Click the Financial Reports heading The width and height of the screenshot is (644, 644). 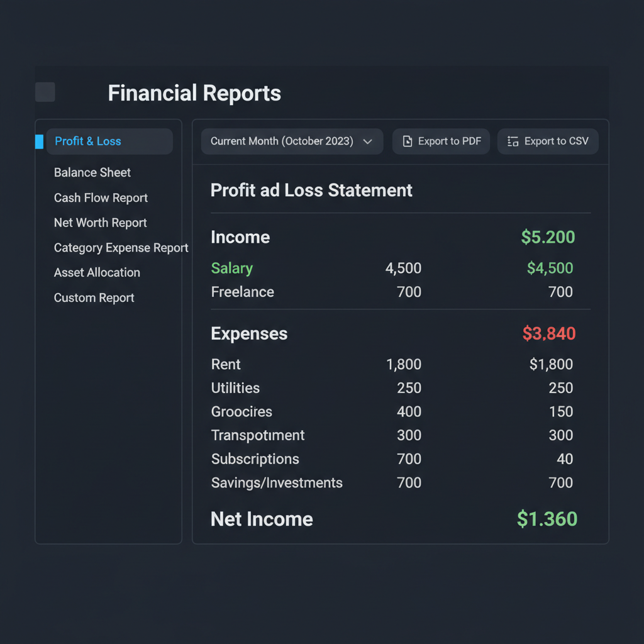pos(194,93)
